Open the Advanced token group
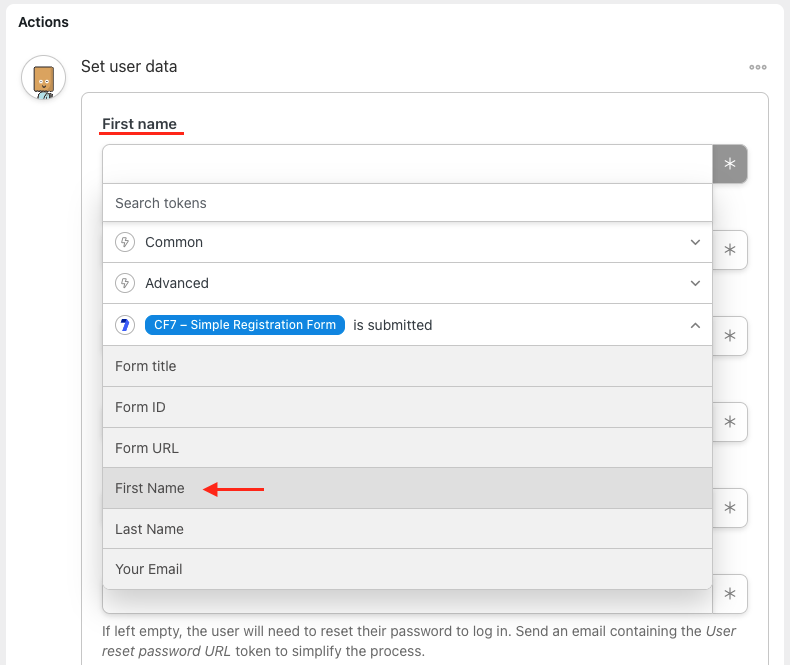The height and width of the screenshot is (665, 790). pos(407,283)
